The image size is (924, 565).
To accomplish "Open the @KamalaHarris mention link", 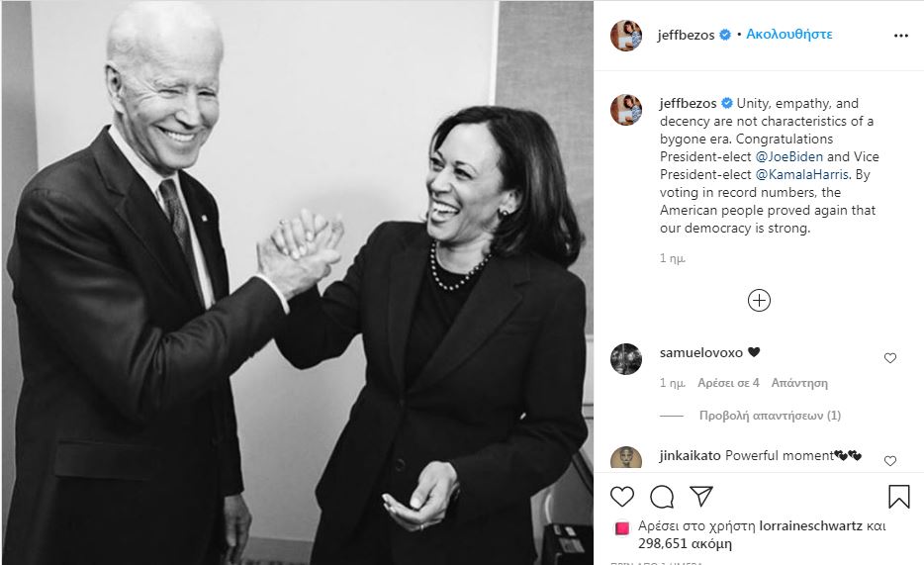I will (802, 174).
